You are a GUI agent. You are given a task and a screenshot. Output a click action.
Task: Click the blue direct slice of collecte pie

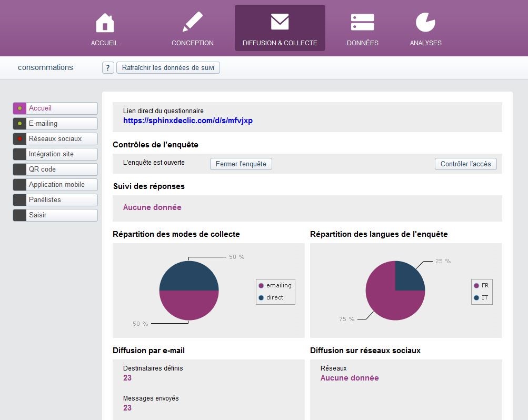click(x=189, y=277)
